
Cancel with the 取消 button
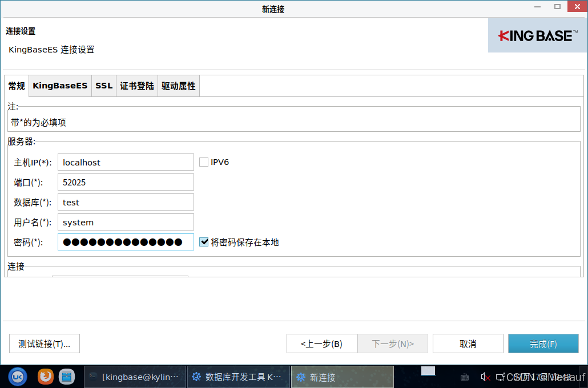pos(468,343)
